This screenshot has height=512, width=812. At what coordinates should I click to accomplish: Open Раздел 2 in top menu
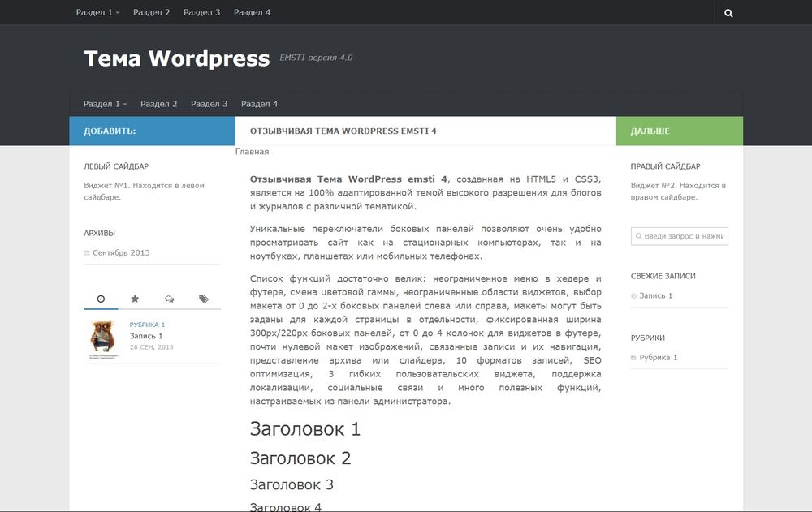tap(152, 13)
